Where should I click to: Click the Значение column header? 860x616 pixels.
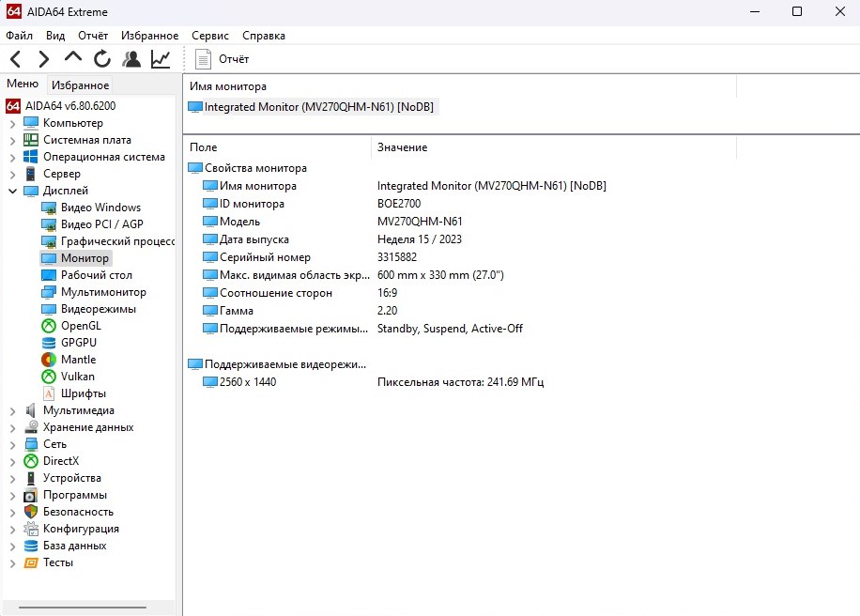[x=402, y=147]
